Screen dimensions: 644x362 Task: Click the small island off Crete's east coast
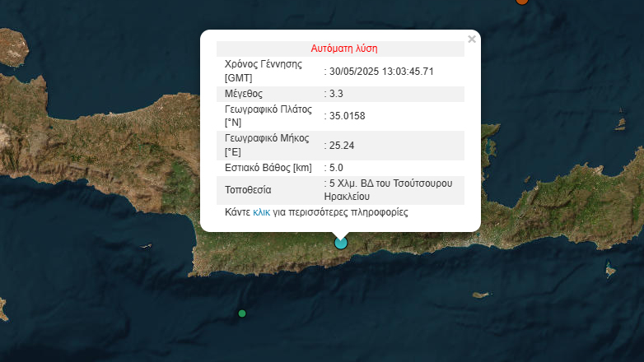point(611,270)
